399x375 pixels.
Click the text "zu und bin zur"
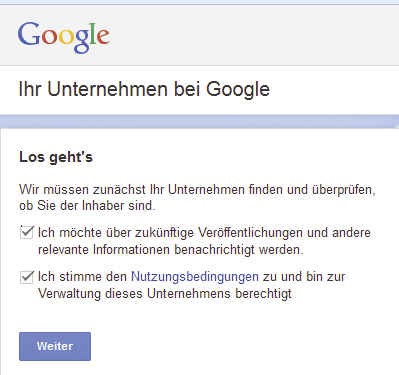click(x=304, y=277)
